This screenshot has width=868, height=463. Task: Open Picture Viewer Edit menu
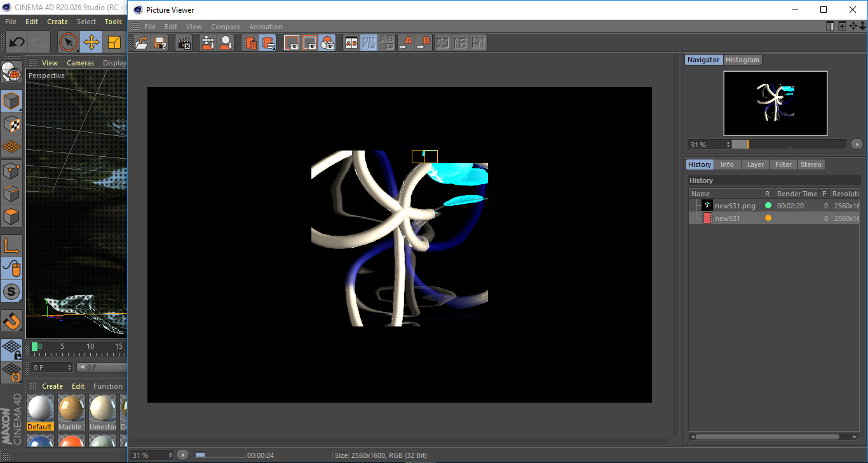(x=171, y=27)
